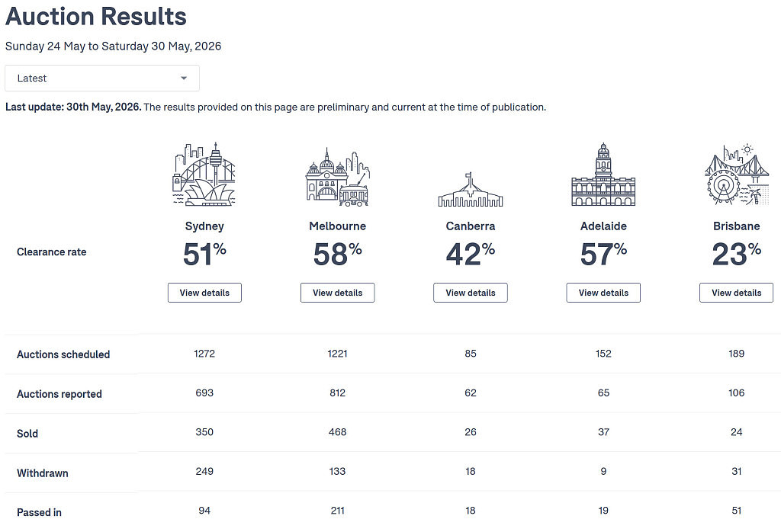This screenshot has height=532, width=781.
Task: Click the Canberra Parliament House icon
Action: pyautogui.click(x=470, y=189)
